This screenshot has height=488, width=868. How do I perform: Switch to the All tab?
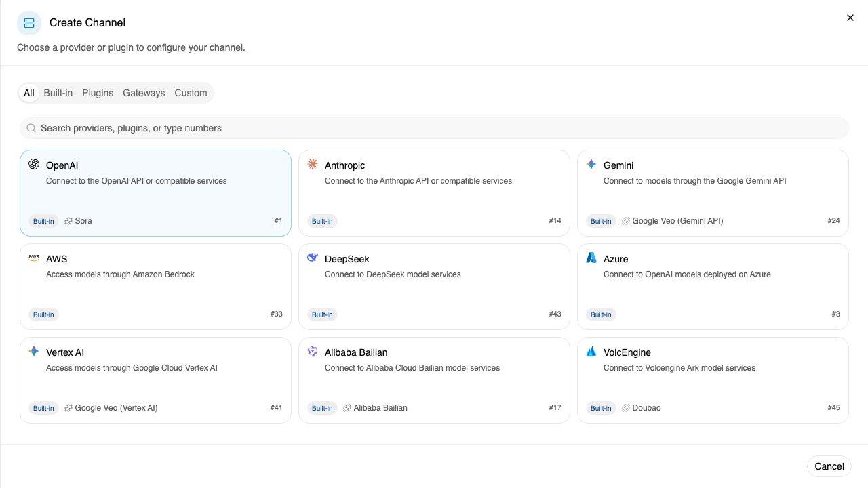point(29,93)
